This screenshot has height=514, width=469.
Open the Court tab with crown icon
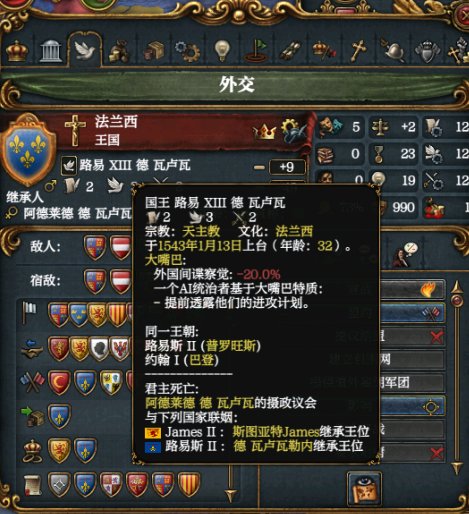17,51
